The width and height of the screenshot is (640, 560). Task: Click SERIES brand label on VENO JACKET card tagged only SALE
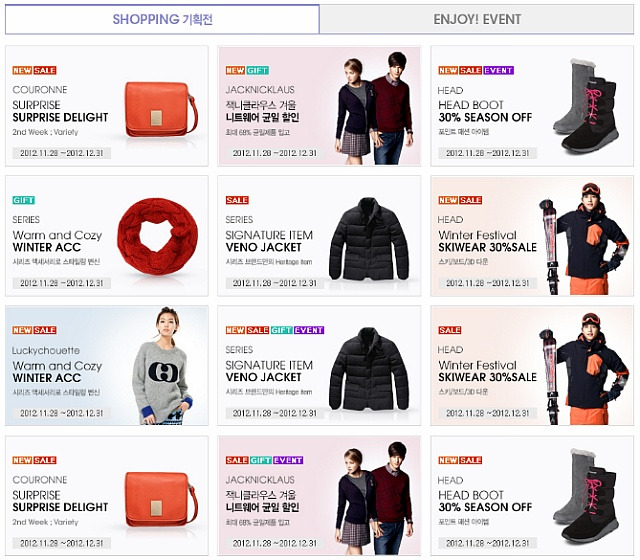pyautogui.click(x=239, y=220)
